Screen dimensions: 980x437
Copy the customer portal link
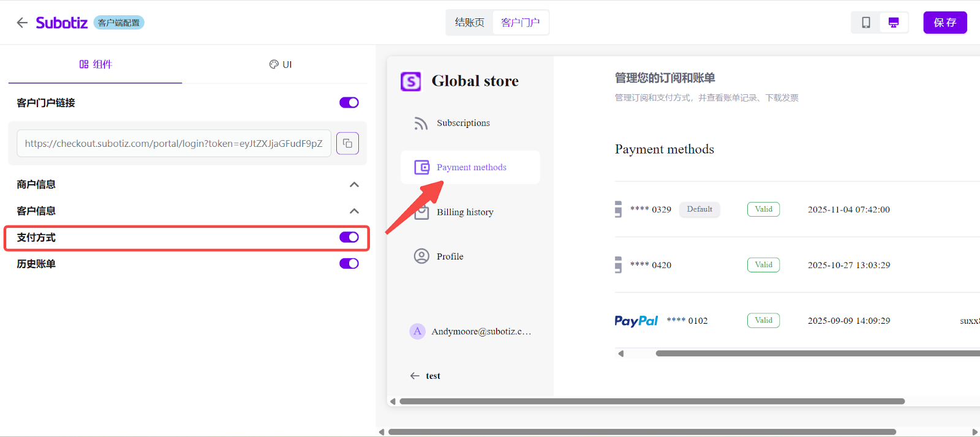tap(347, 143)
